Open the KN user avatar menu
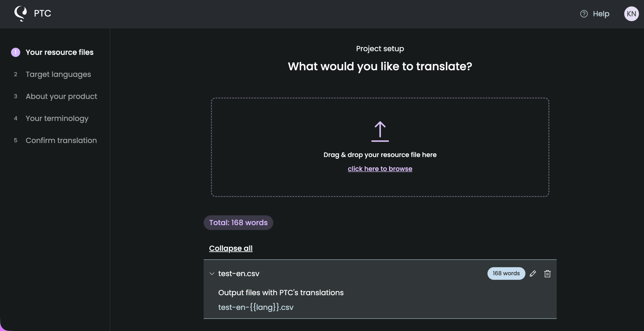This screenshot has height=331, width=644. pyautogui.click(x=631, y=14)
